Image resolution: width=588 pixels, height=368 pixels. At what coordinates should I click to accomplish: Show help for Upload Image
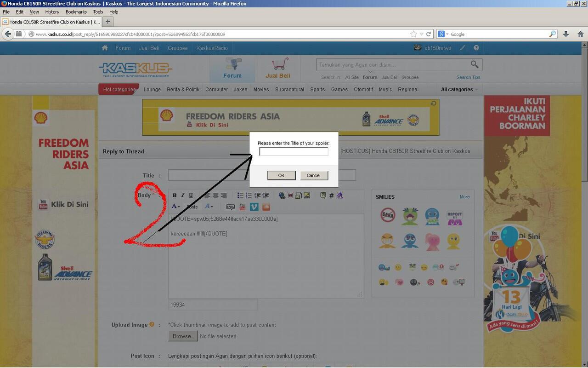click(152, 325)
